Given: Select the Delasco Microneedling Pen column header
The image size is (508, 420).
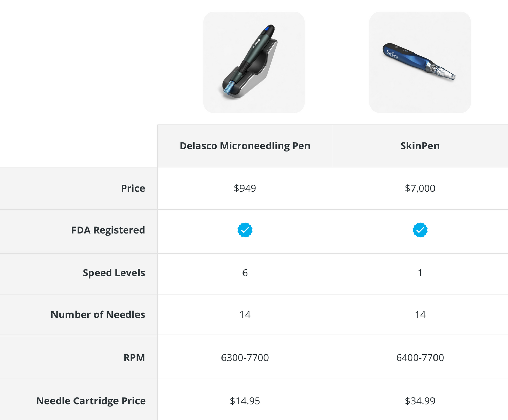Looking at the screenshot, I should (x=245, y=146).
